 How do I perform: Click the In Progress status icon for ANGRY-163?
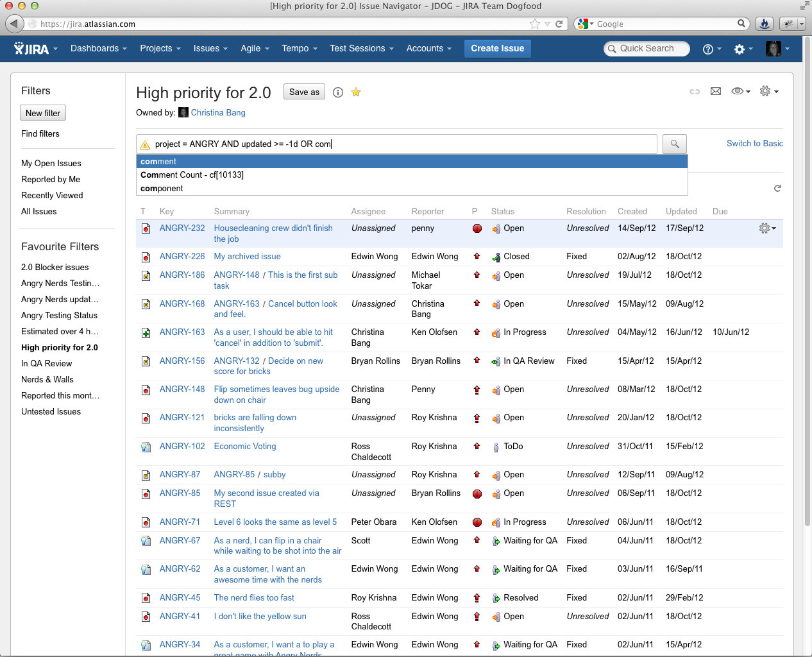(496, 333)
